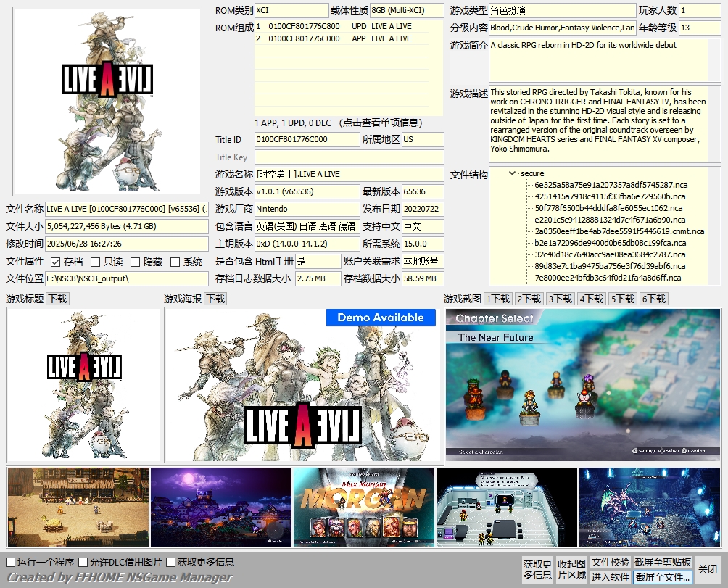This screenshot has height=588, width=728.
Task: Download screenshot with 6下载 button
Action: point(654,299)
